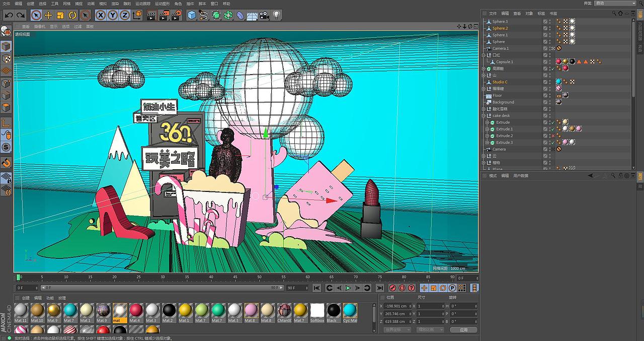The image size is (644, 341).
Task: Toggle the Z axis lock
Action: (x=125, y=15)
